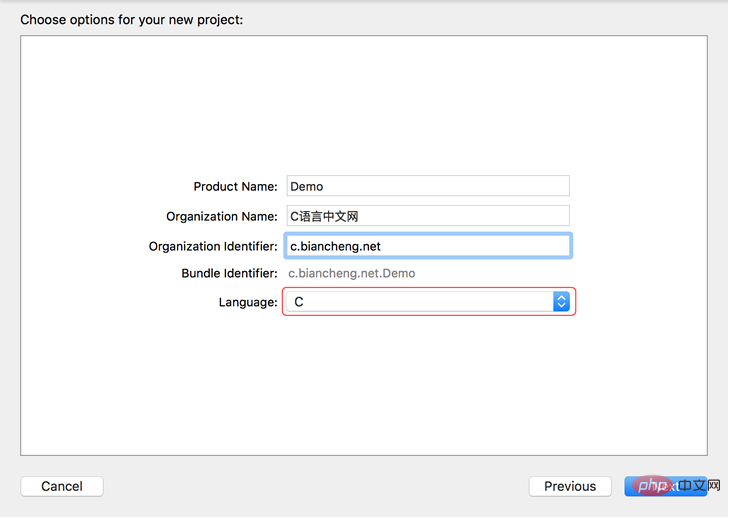Edit the Organization Name field

click(428, 216)
